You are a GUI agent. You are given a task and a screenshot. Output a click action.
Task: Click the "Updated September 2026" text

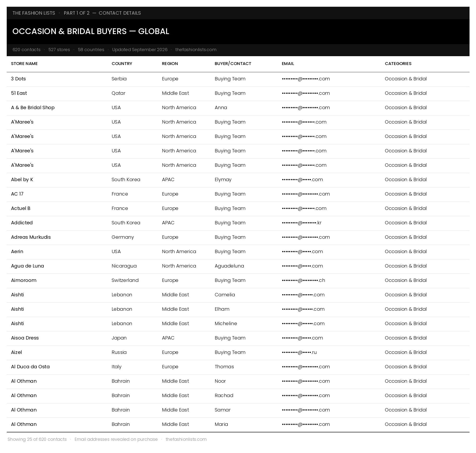tap(140, 49)
